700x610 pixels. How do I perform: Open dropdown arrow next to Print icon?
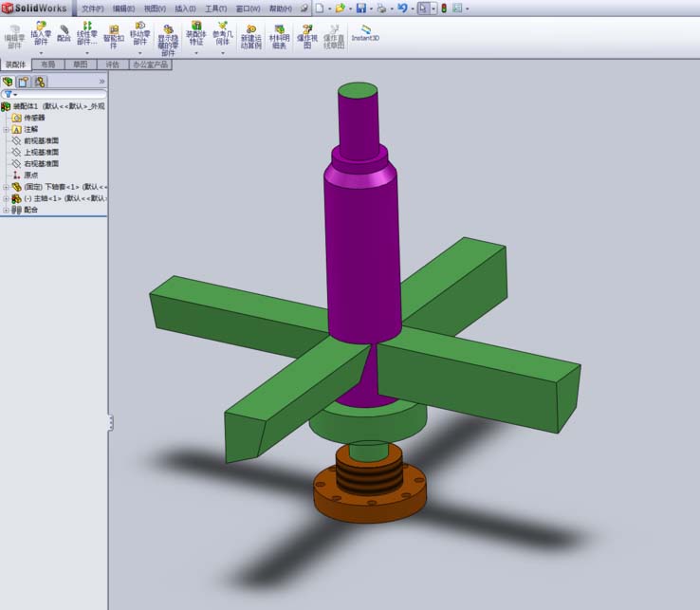(392, 9)
